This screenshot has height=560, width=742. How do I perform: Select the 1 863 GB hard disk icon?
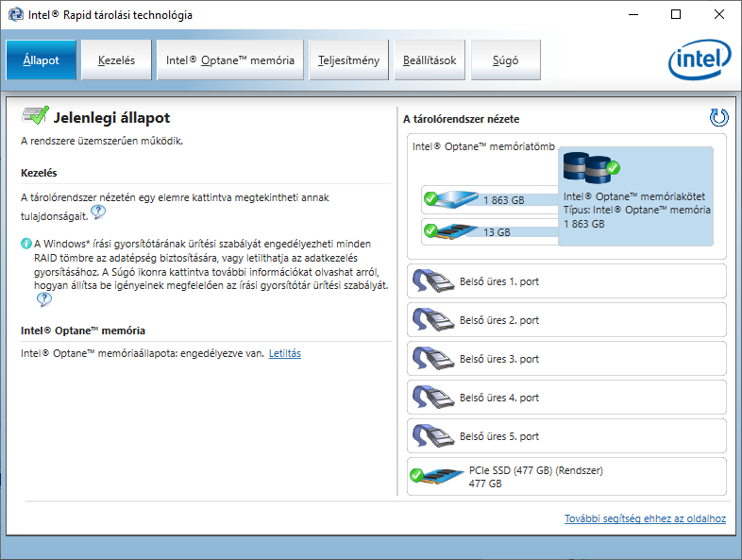(451, 199)
